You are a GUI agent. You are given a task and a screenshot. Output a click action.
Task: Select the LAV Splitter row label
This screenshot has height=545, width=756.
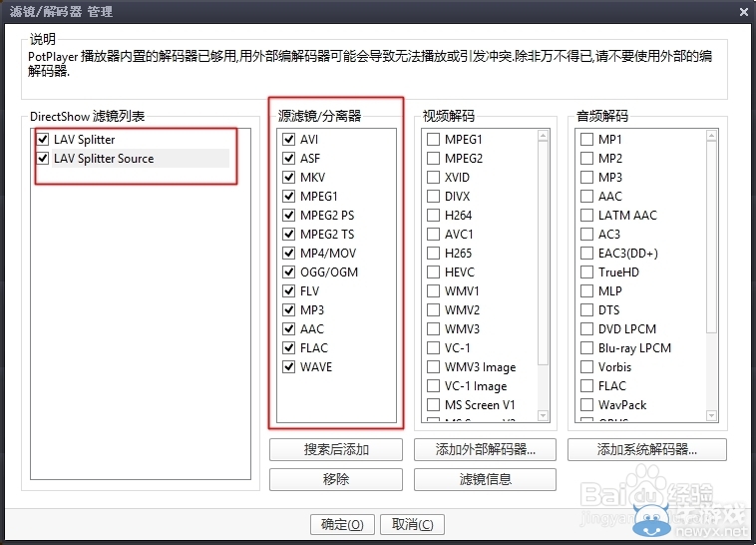pyautogui.click(x=85, y=140)
